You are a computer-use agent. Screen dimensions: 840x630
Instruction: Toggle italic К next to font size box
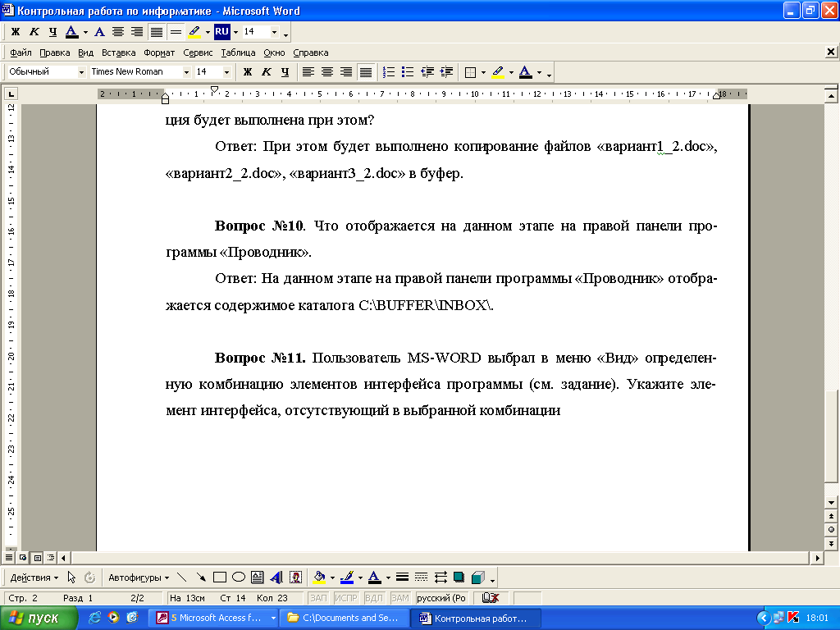(x=267, y=72)
